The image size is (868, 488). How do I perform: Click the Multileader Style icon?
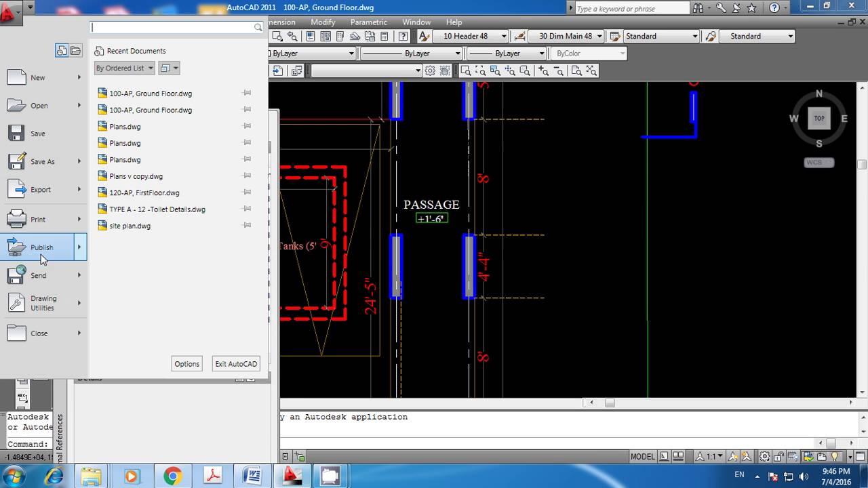711,37
